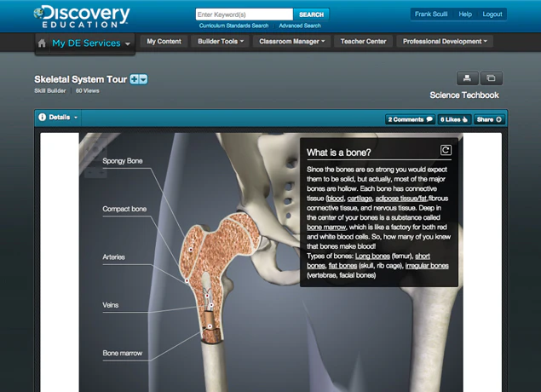Select the Compact bone label
This screenshot has height=392, width=541.
[124, 209]
